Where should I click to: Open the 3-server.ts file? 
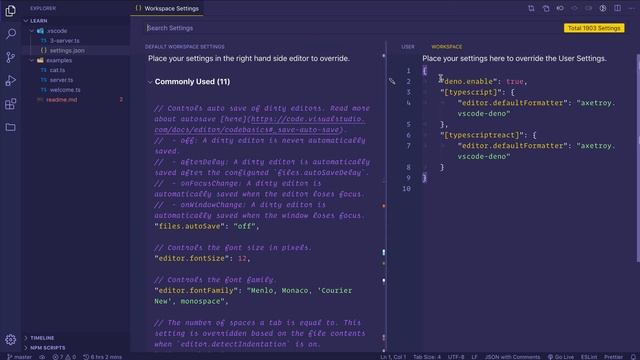coord(65,41)
